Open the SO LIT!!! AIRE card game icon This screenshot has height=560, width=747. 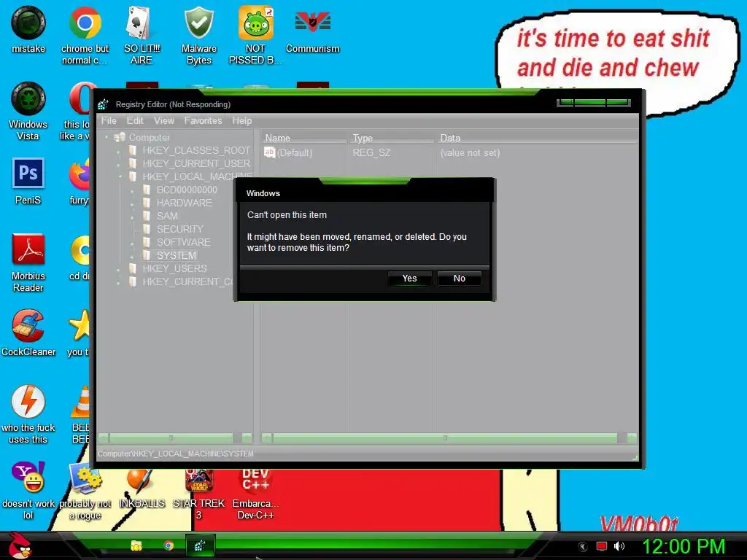pyautogui.click(x=142, y=35)
